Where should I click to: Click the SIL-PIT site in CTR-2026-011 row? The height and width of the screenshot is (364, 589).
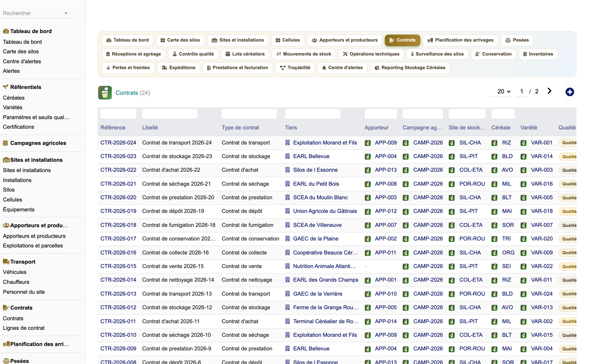pyautogui.click(x=469, y=321)
